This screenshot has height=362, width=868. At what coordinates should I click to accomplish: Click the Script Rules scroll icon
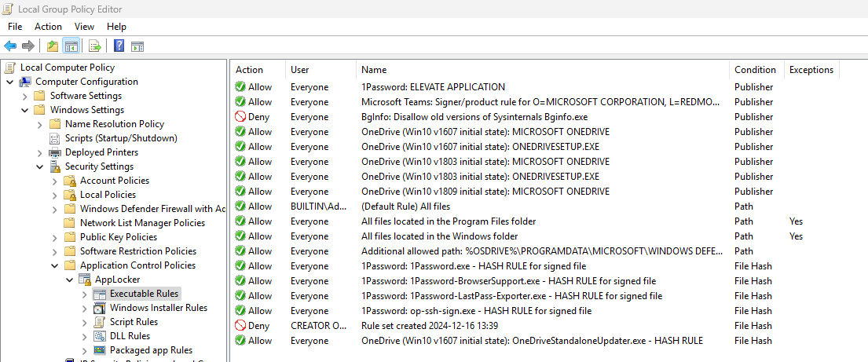tap(100, 322)
